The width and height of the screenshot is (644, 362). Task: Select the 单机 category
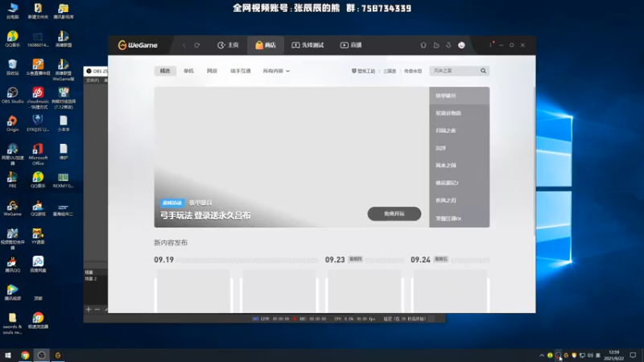(x=188, y=71)
